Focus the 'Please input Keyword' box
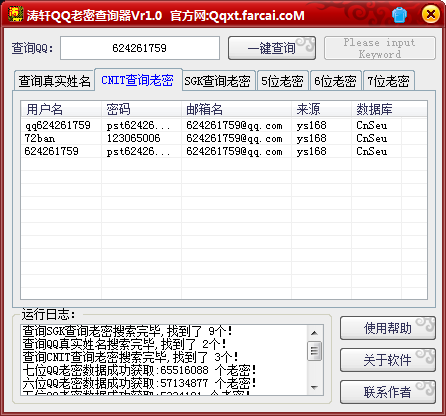The width and height of the screenshot is (446, 416). 380,48
